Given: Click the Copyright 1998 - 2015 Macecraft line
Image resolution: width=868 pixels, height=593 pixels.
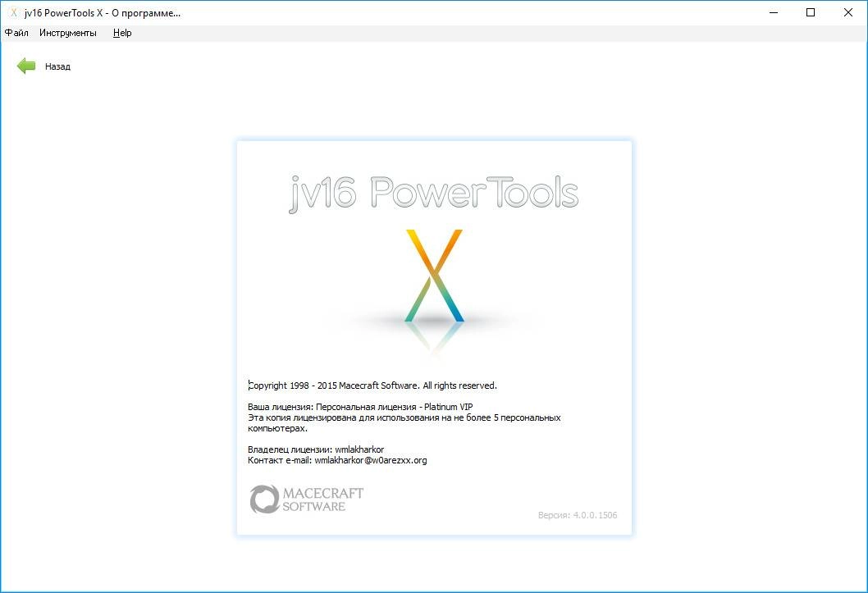Looking at the screenshot, I should pos(372,385).
